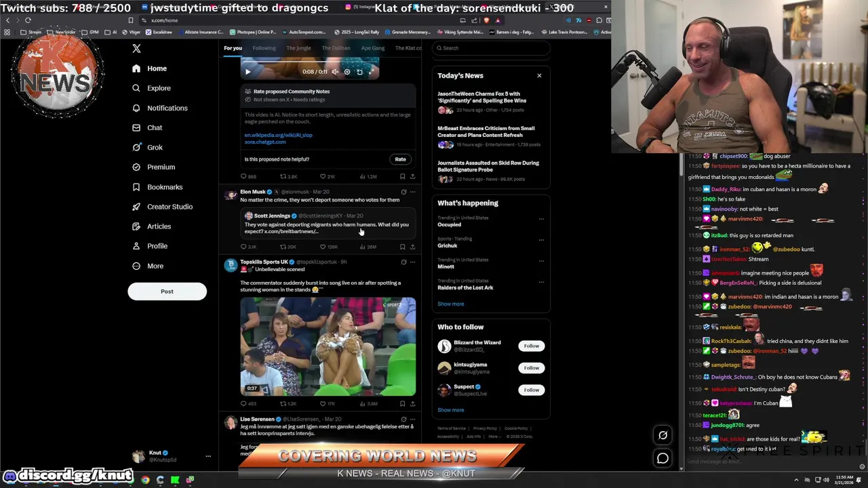Open Grok from sidebar
The height and width of the screenshot is (488, 868).
click(147, 147)
